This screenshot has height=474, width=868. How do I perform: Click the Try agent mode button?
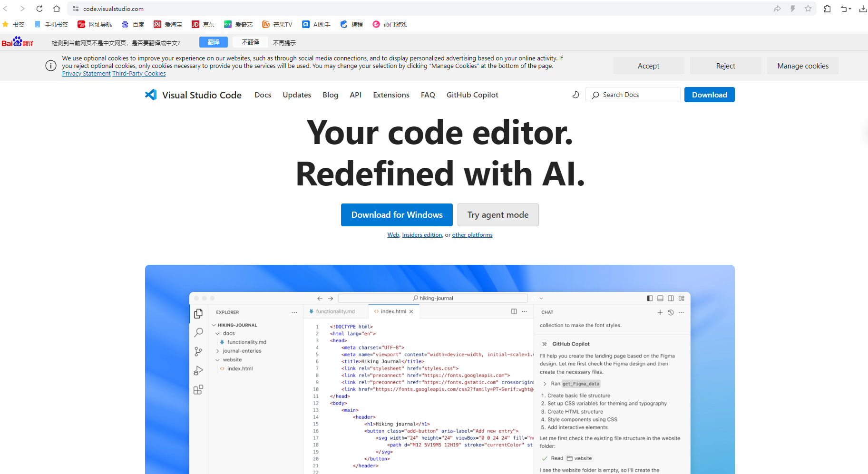(x=498, y=215)
